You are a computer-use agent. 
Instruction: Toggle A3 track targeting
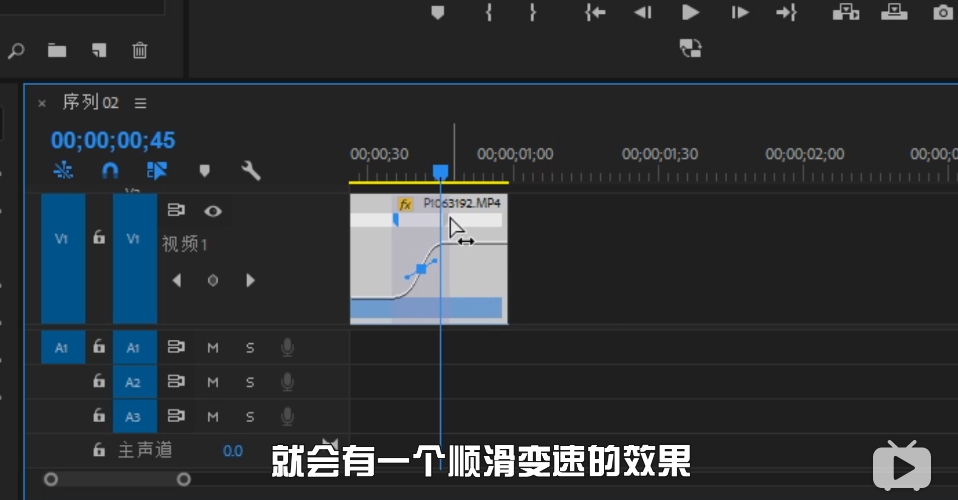(x=135, y=416)
